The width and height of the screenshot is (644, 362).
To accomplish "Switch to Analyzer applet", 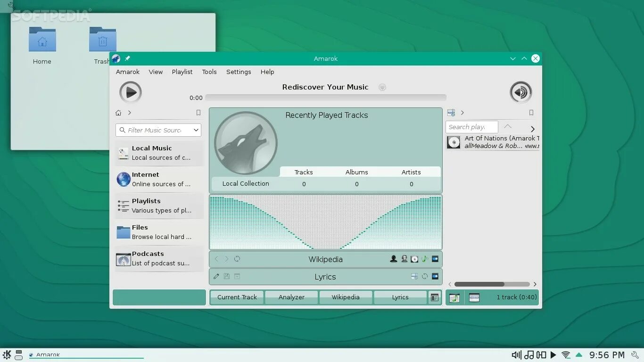I will point(291,297).
